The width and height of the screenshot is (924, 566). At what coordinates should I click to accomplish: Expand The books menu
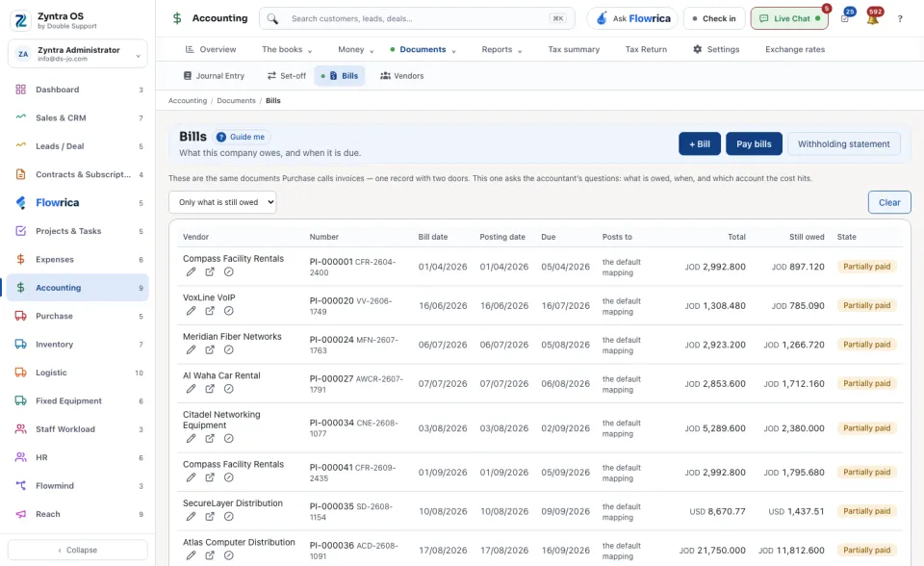(287, 49)
